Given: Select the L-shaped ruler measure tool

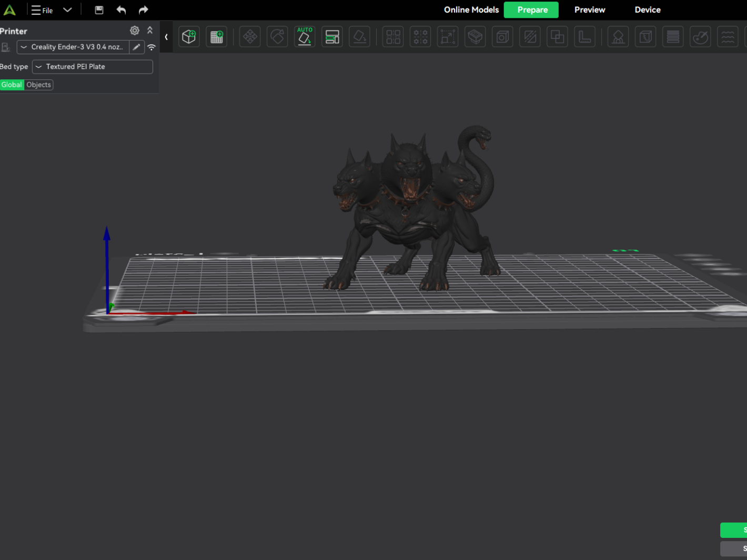Looking at the screenshot, I should [584, 37].
